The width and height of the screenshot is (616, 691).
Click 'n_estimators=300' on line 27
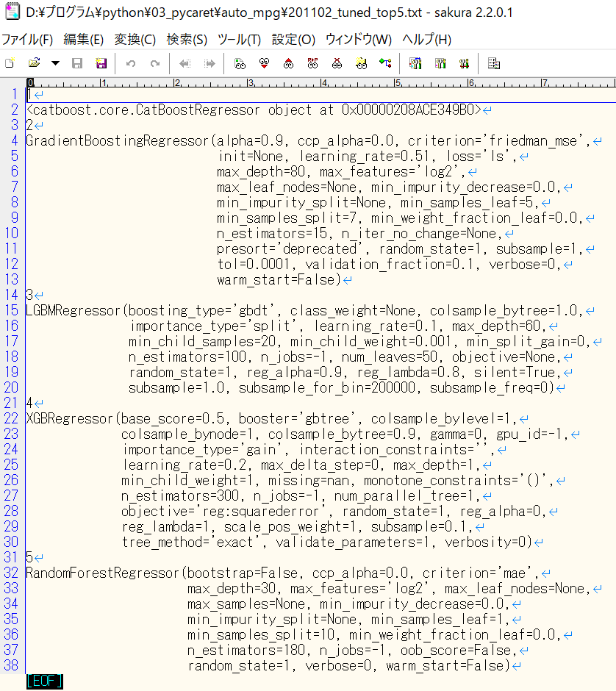tap(183, 495)
